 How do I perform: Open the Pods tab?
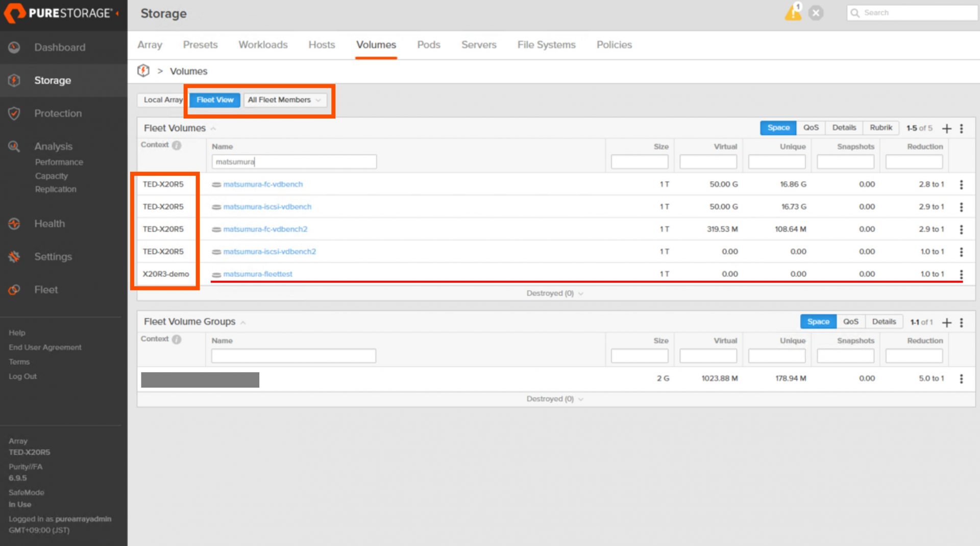tap(428, 44)
